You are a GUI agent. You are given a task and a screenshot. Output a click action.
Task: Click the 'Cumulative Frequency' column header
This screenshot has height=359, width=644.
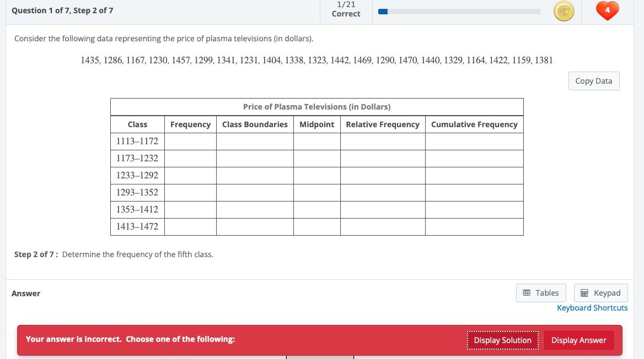pyautogui.click(x=474, y=124)
